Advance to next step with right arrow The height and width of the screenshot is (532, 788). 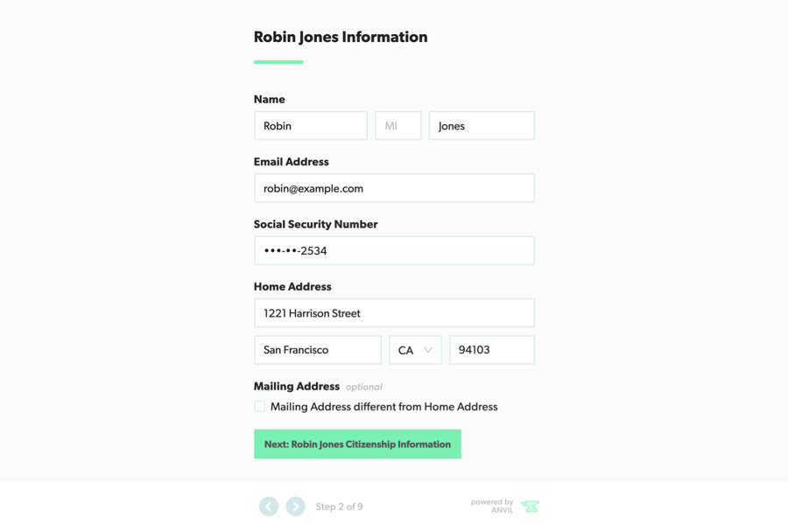(x=296, y=507)
